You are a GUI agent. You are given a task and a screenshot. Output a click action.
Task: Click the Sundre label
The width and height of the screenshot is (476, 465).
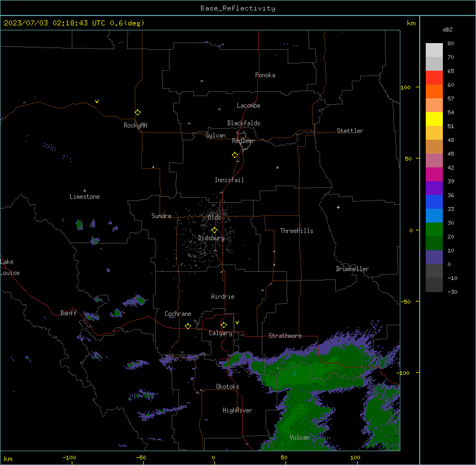[x=161, y=216]
